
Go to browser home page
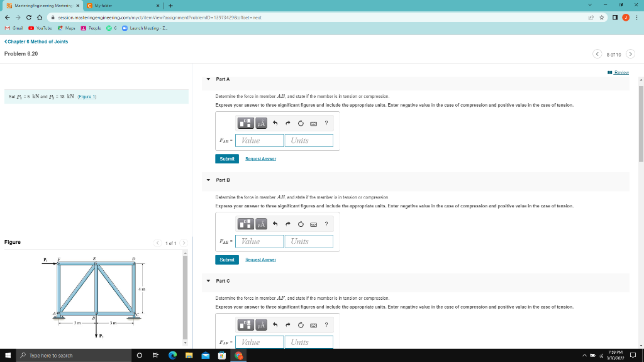(40, 17)
